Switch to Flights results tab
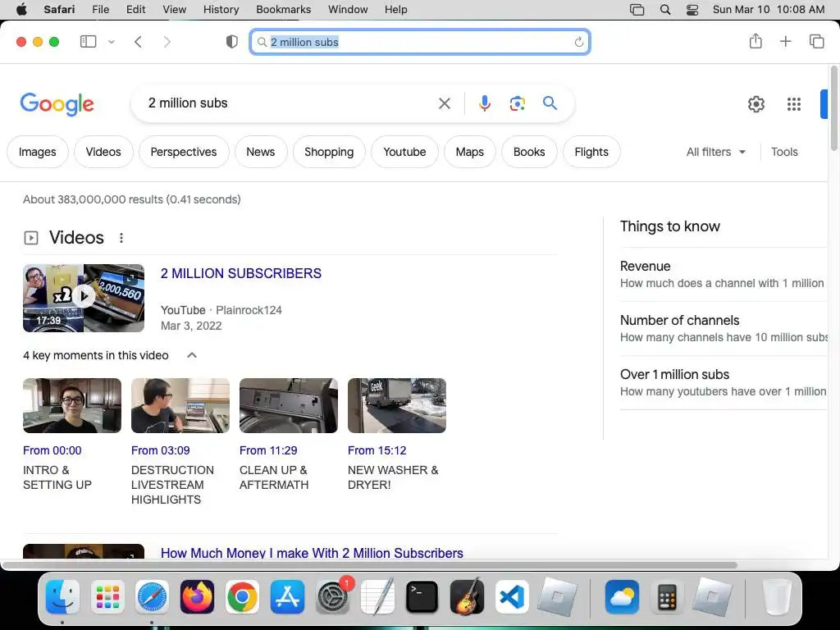The width and height of the screenshot is (840, 630). [591, 152]
